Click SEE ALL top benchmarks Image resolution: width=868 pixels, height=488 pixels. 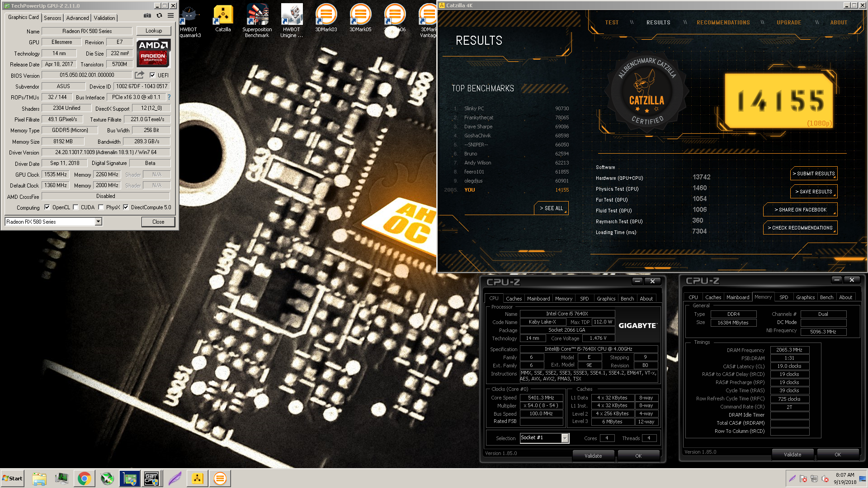(x=551, y=208)
